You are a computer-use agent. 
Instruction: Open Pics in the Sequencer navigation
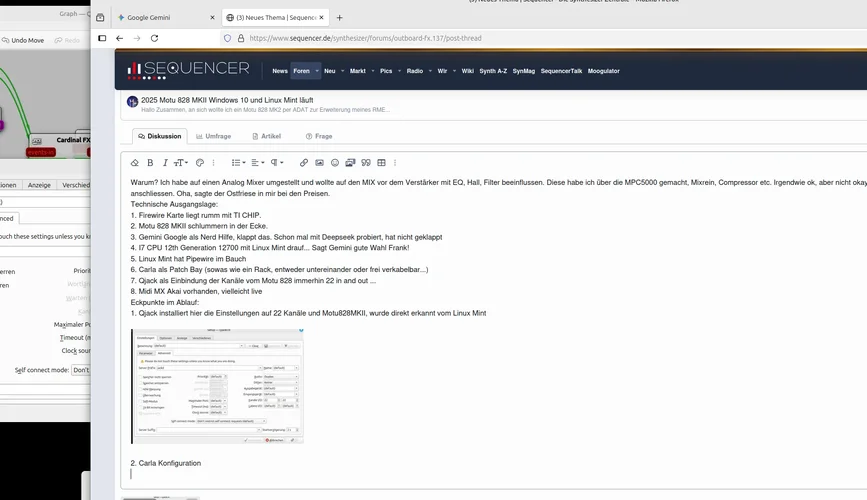[x=386, y=71]
